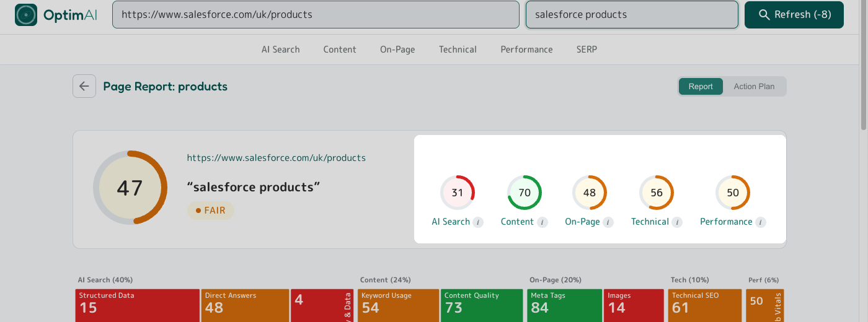Select the Structured Data 15 tile
Viewport: 868px width, 322px height.
click(137, 305)
